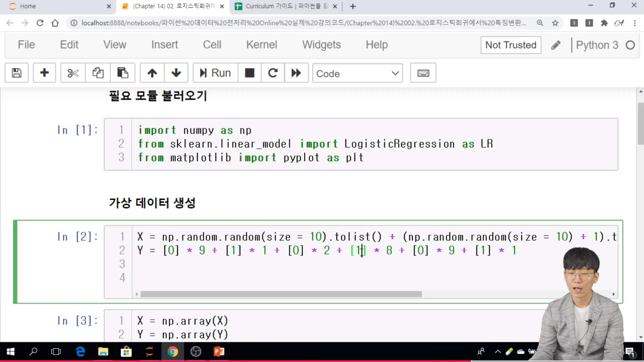Interrupt the kernel stop icon
The height and width of the screenshot is (362, 644).
click(x=250, y=73)
